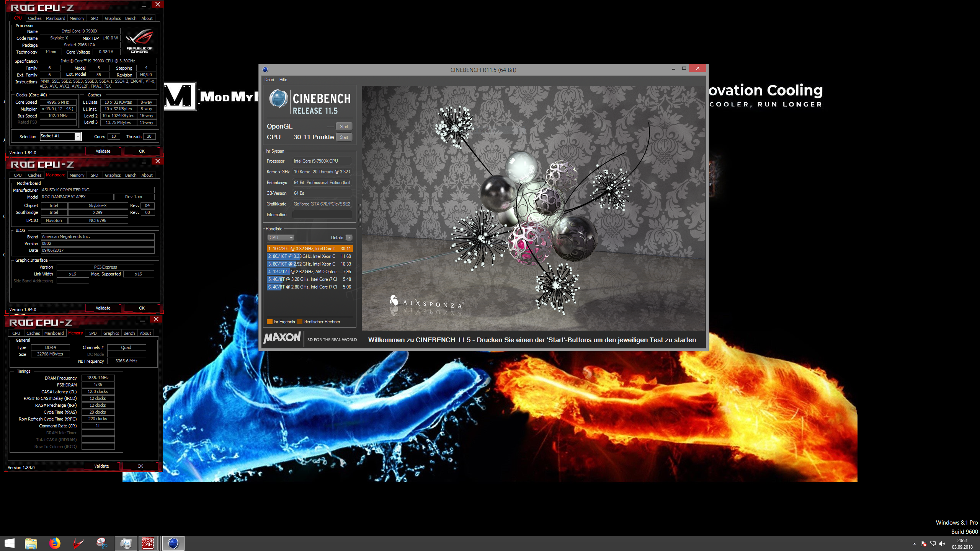This screenshot has width=980, height=551.
Task: Click Details arrow in Rangliste
Action: click(349, 238)
